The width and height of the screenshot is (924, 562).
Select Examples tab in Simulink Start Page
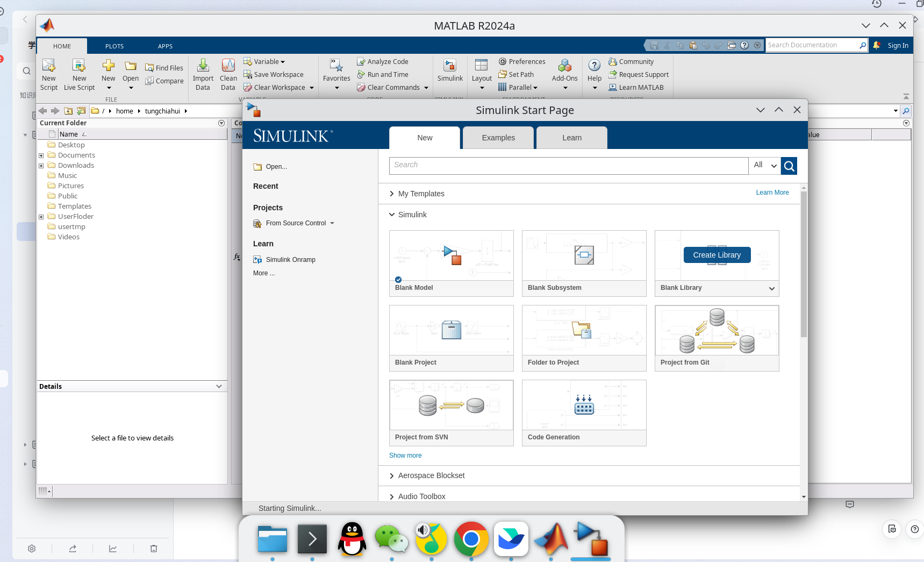pos(498,138)
